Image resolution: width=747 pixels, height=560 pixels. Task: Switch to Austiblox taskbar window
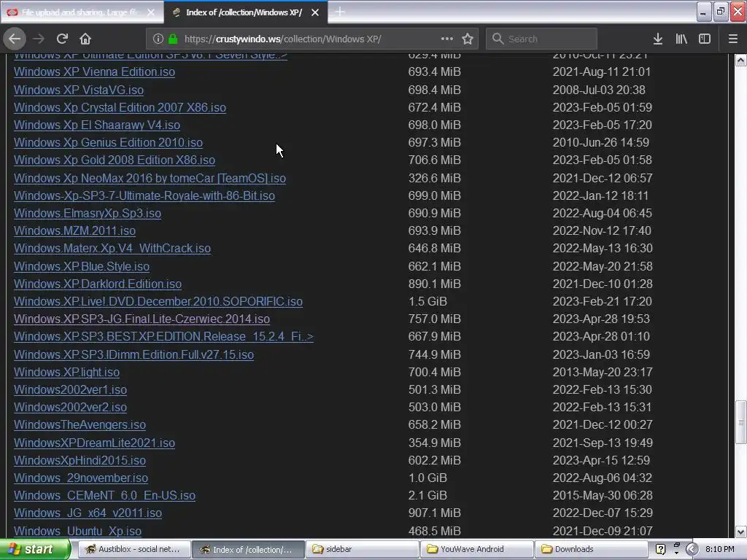134,550
